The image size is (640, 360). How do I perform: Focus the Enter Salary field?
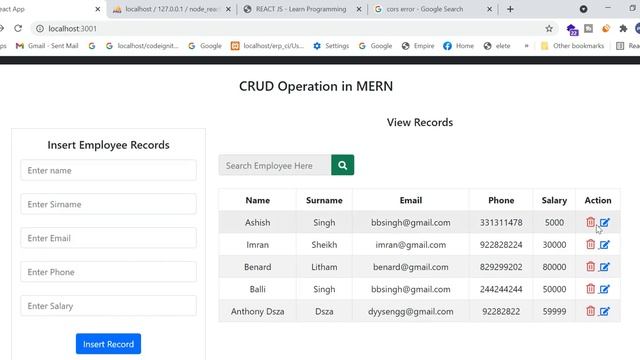108,306
